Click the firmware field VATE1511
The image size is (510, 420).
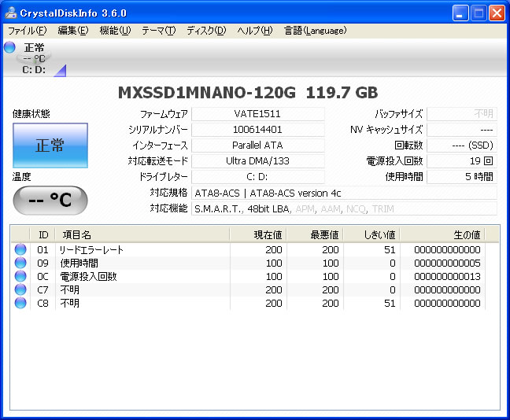pos(258,114)
